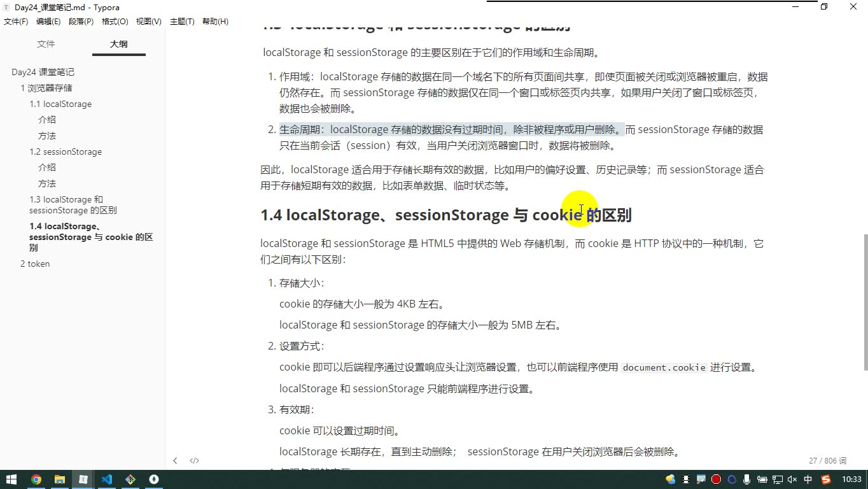Launch Visual Studio Code from taskbar
Viewport: 868px width, 489px height.
(107, 479)
